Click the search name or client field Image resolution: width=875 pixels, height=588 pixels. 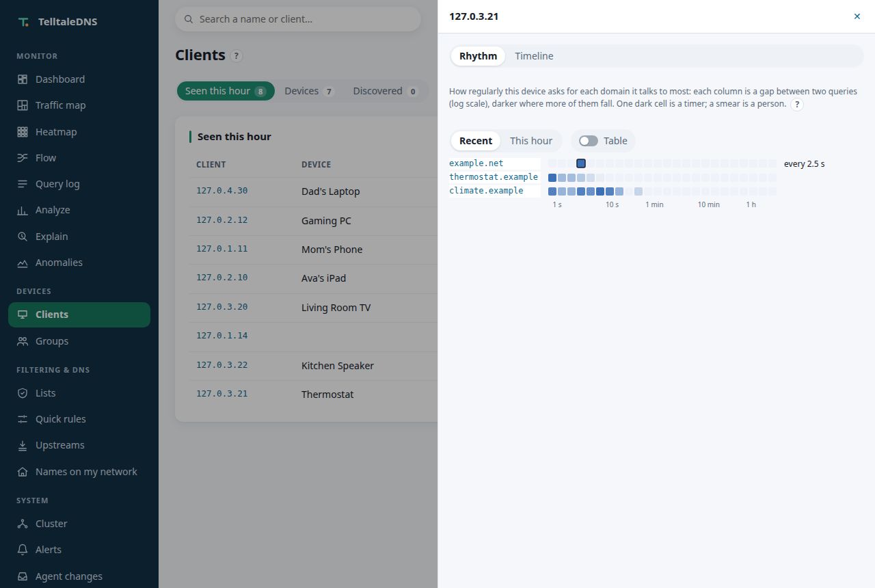click(x=298, y=19)
